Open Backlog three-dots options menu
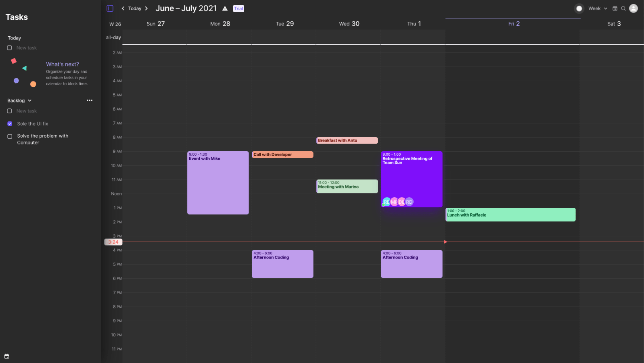Viewport: 644px width, 363px height. pos(90,100)
